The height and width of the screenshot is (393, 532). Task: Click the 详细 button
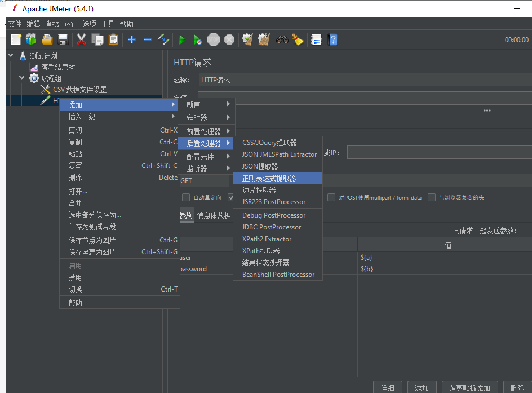(x=388, y=387)
